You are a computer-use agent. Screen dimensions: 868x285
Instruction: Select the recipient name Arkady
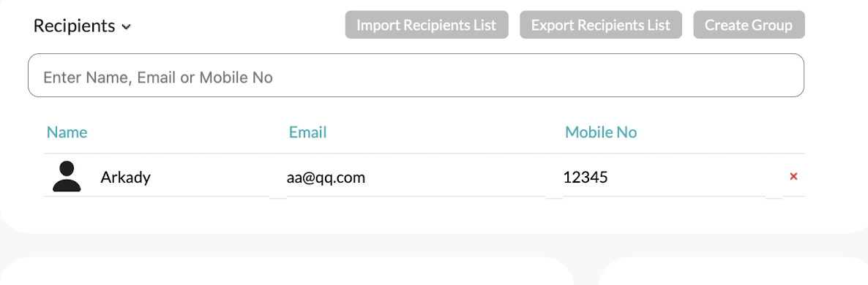pos(126,178)
